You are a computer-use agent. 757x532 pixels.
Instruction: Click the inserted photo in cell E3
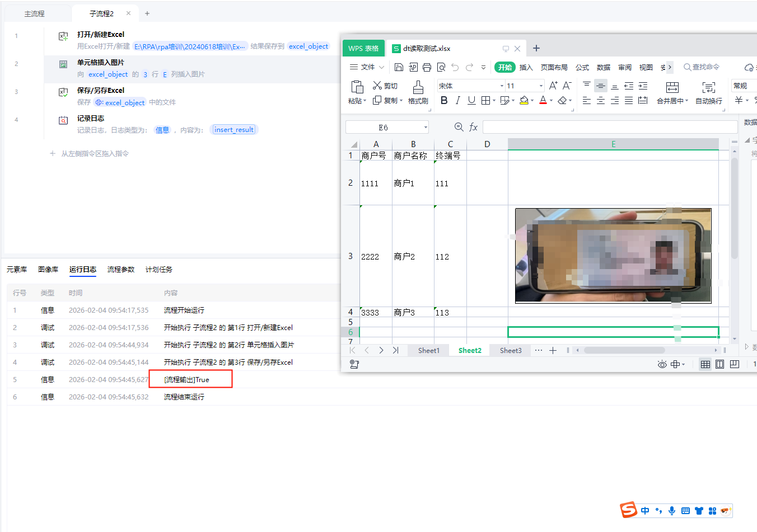pyautogui.click(x=613, y=256)
